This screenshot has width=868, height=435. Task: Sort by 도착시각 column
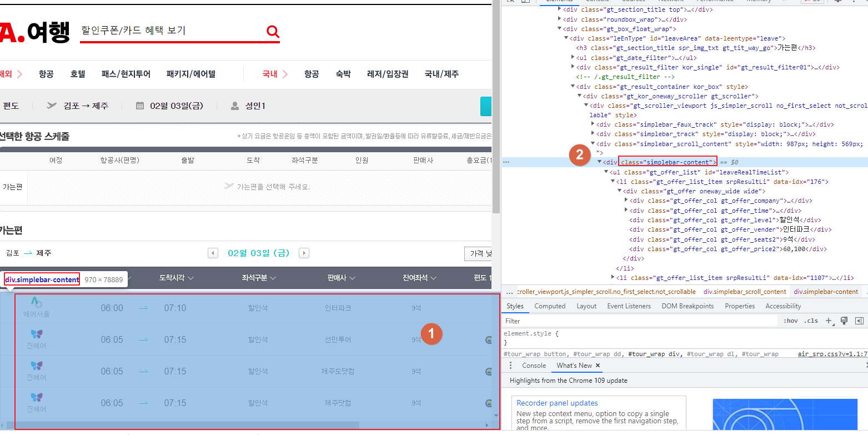[177, 278]
